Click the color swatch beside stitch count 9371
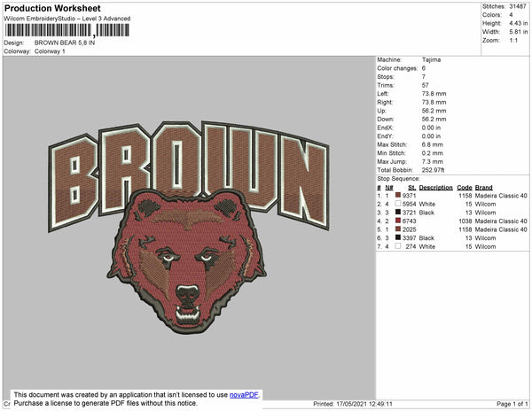The image size is (532, 411). 398,195
